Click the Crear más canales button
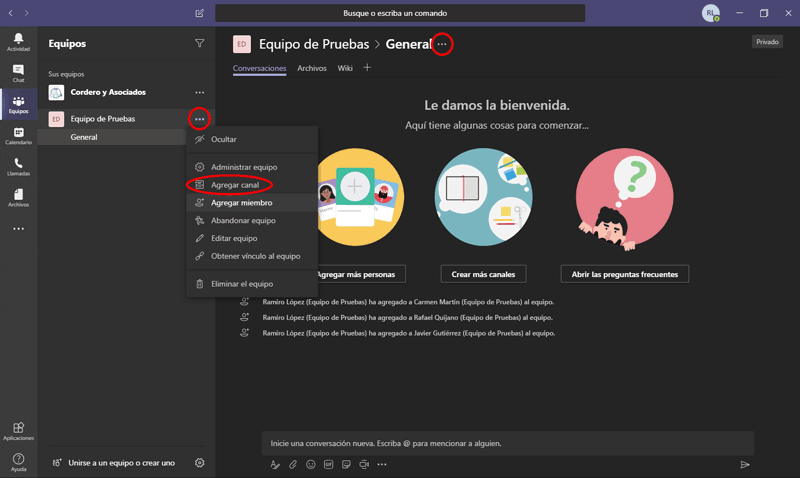The width and height of the screenshot is (800, 478). coord(483,274)
